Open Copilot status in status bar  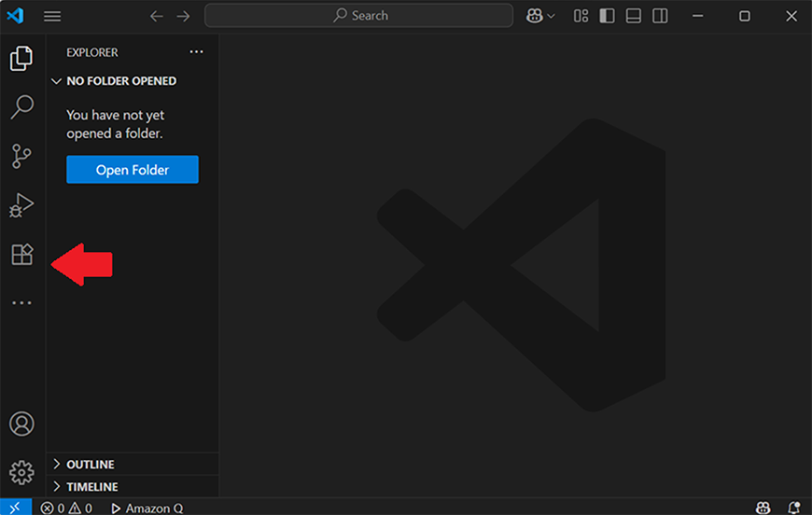coord(763,508)
